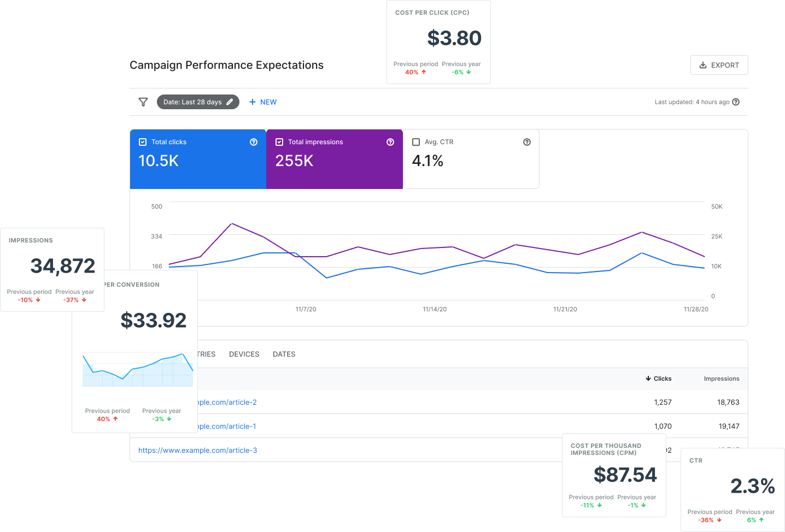Edit the Date: Last 28 days chip
The image size is (785, 532).
[198, 102]
